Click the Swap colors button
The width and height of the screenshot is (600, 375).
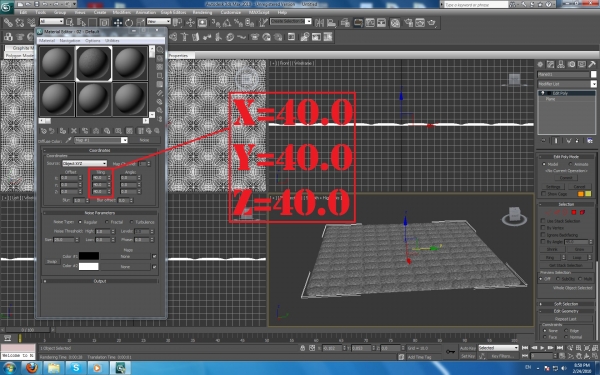[x=52, y=262]
